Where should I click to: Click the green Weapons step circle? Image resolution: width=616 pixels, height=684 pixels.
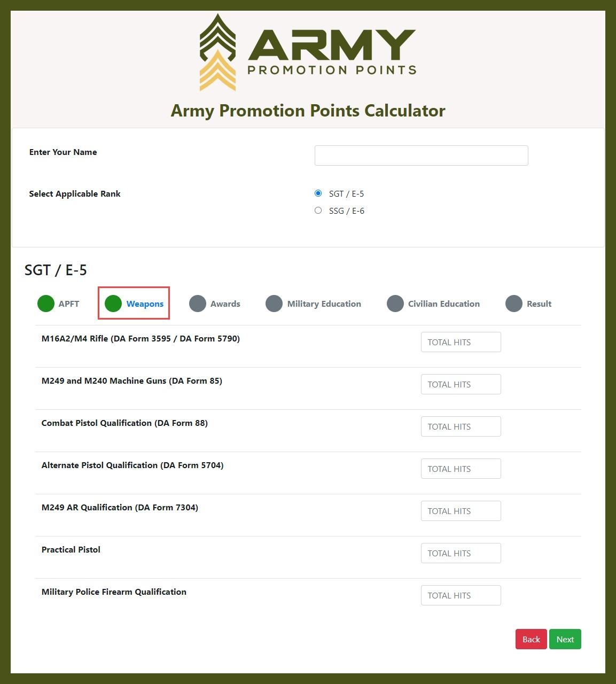coord(113,304)
